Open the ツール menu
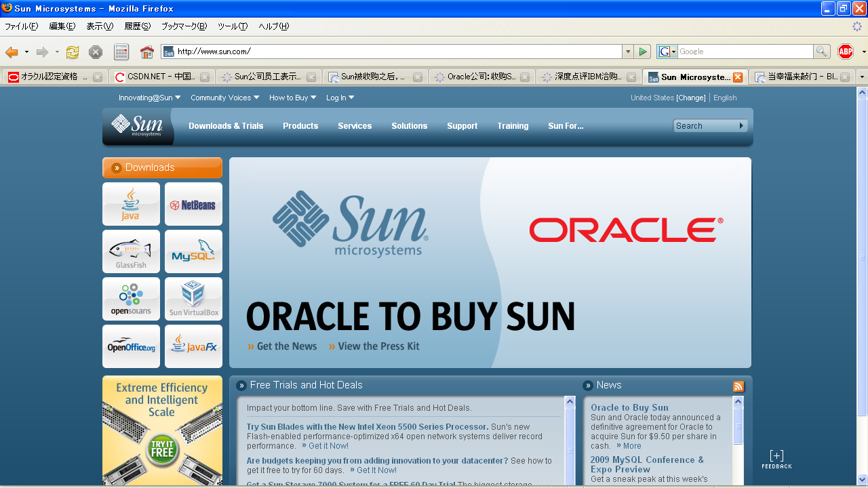The height and width of the screenshot is (488, 868). 233,26
